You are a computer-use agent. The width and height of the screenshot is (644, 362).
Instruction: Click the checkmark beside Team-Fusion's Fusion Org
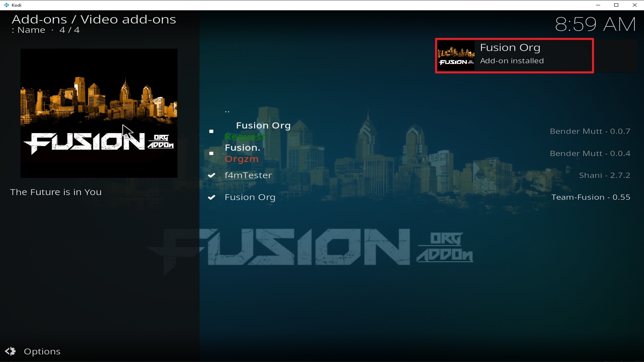pos(212,197)
